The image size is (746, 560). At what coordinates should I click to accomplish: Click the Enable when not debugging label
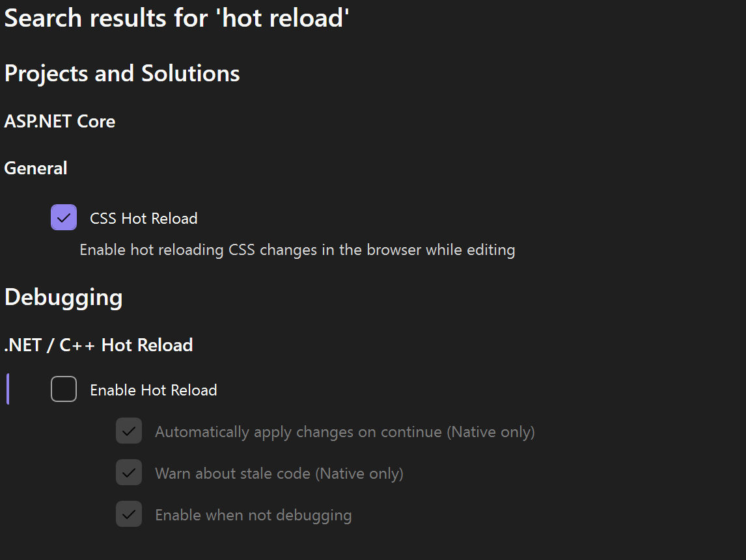pyautogui.click(x=253, y=514)
